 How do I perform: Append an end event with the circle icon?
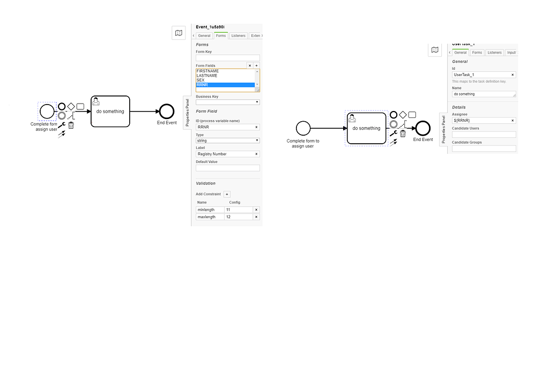[62, 106]
